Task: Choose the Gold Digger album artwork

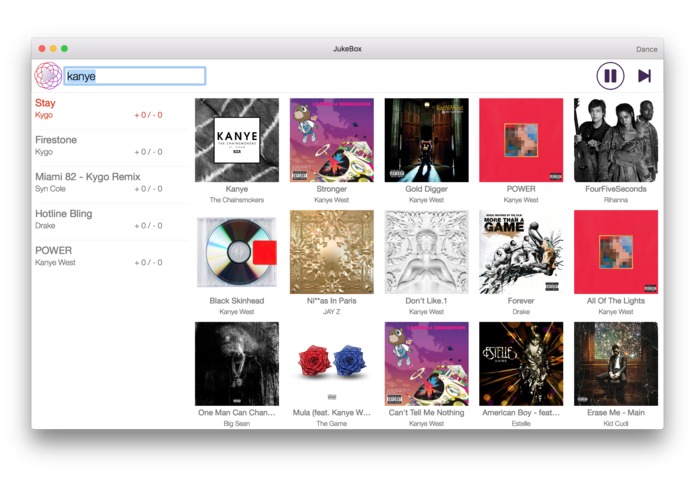Action: [x=426, y=140]
